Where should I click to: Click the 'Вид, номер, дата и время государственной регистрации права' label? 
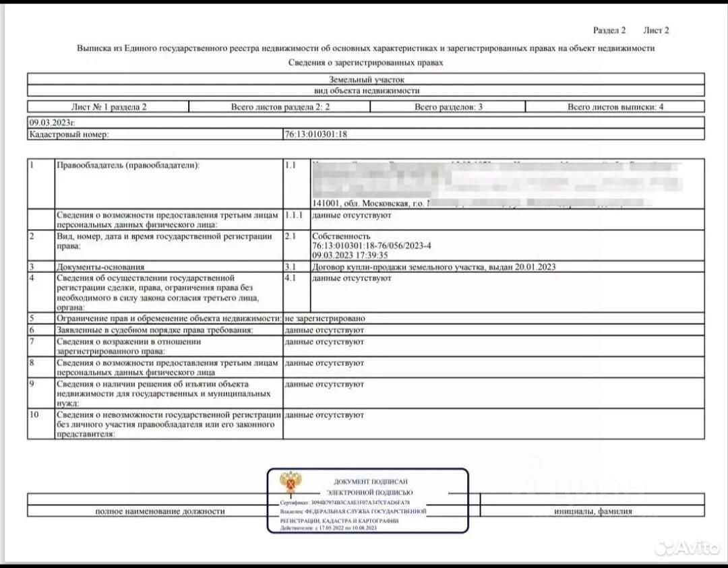click(x=164, y=241)
